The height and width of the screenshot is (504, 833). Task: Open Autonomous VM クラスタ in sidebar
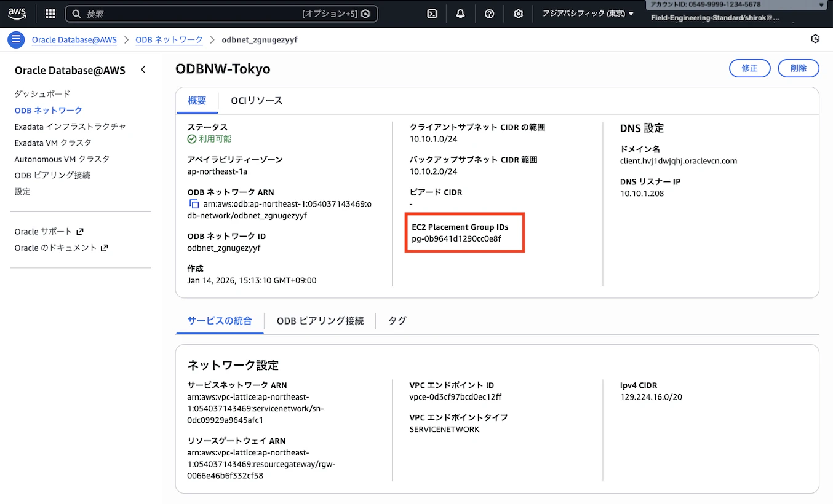pos(62,159)
